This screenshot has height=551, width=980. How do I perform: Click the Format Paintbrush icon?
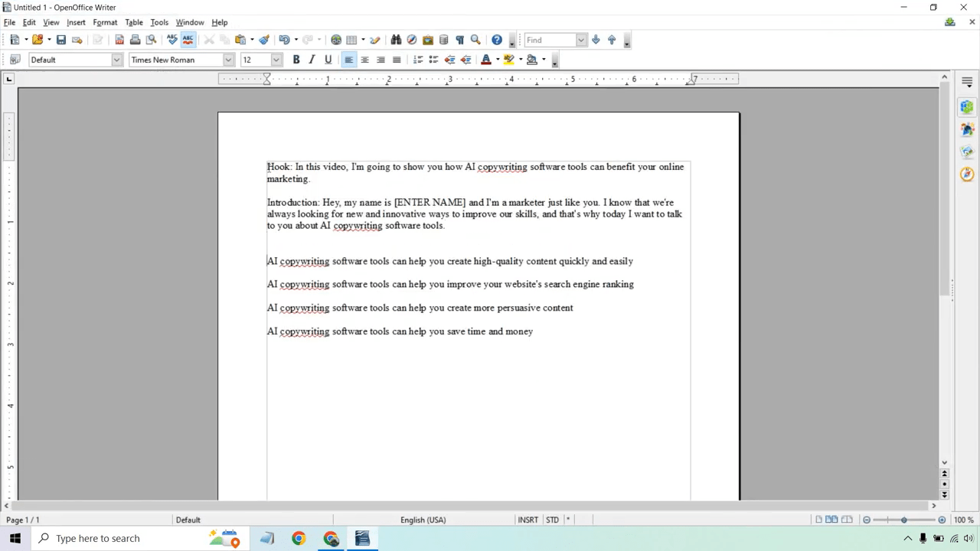[x=264, y=40]
